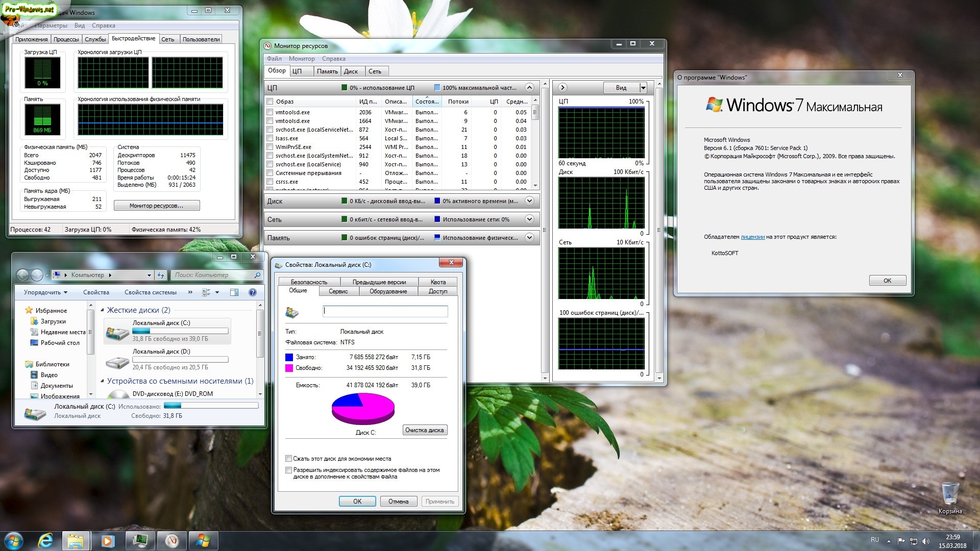Toggle allow file indexing checkbox
Viewport: 980px width, 551px height.
(x=289, y=470)
